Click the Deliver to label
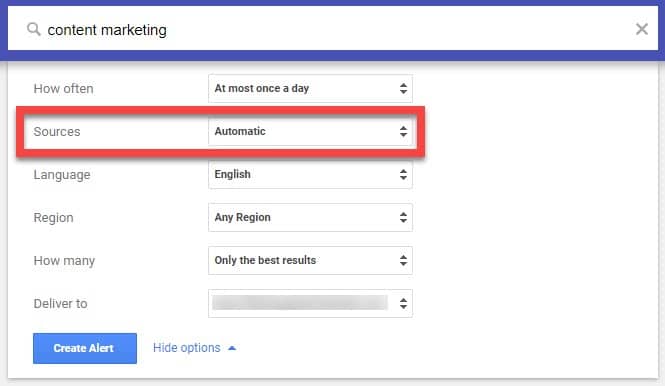Viewport: 665px width, 386px height. [x=60, y=304]
